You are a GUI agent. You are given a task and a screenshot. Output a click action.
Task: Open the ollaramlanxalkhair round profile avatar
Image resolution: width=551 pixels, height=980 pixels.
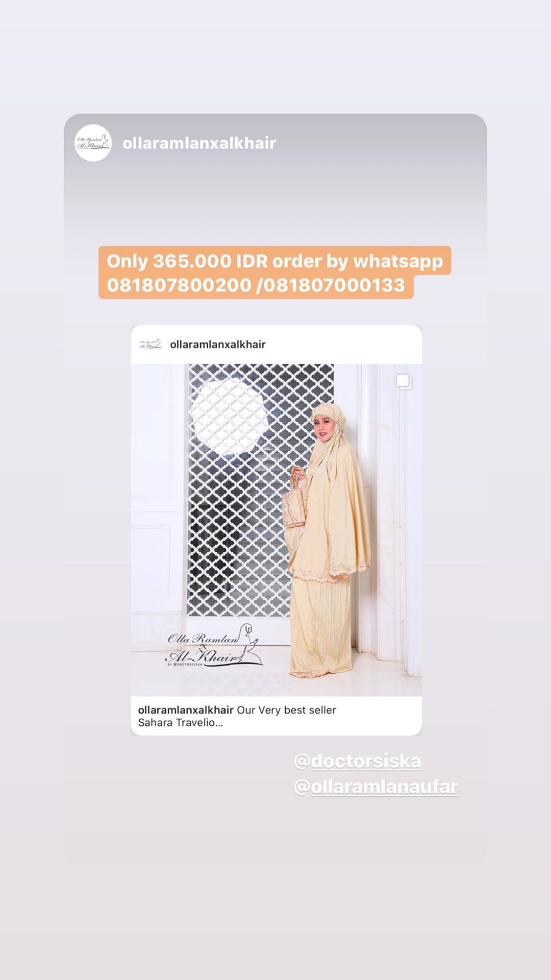point(93,143)
